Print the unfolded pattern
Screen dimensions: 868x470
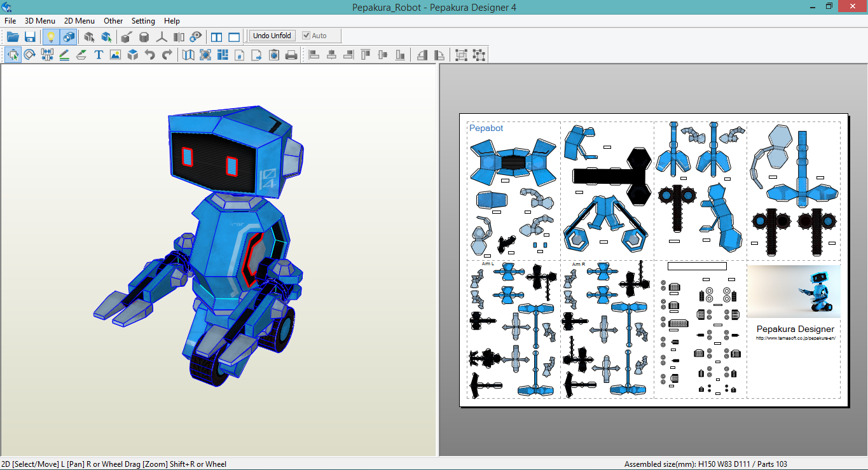(291, 55)
